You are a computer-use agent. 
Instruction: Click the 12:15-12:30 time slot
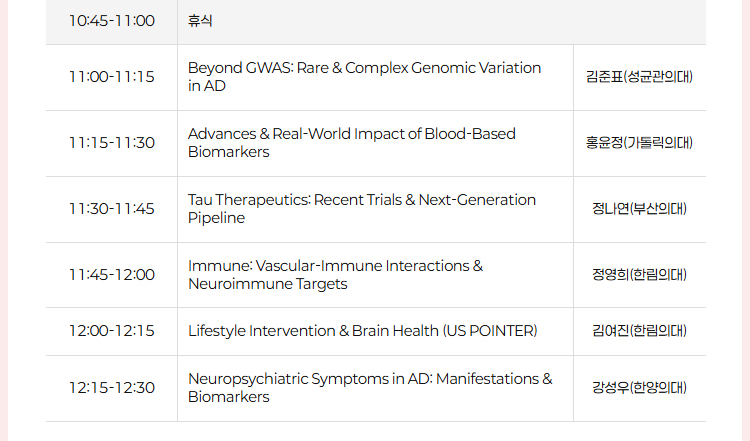(112, 387)
